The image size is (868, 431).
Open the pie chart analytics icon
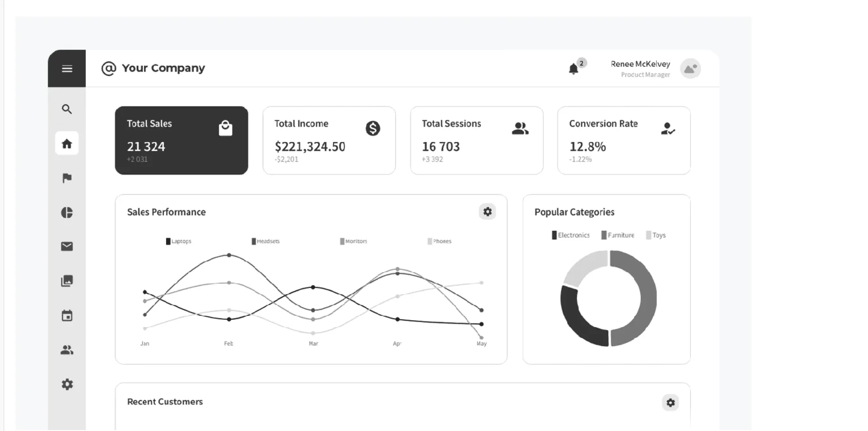(67, 212)
